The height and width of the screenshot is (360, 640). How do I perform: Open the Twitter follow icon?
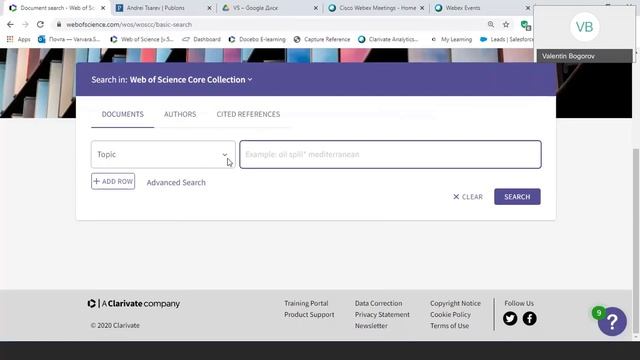click(x=510, y=318)
